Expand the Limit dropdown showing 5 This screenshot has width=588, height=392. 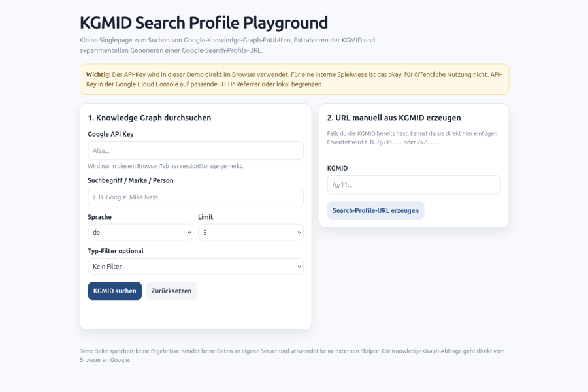coord(250,232)
